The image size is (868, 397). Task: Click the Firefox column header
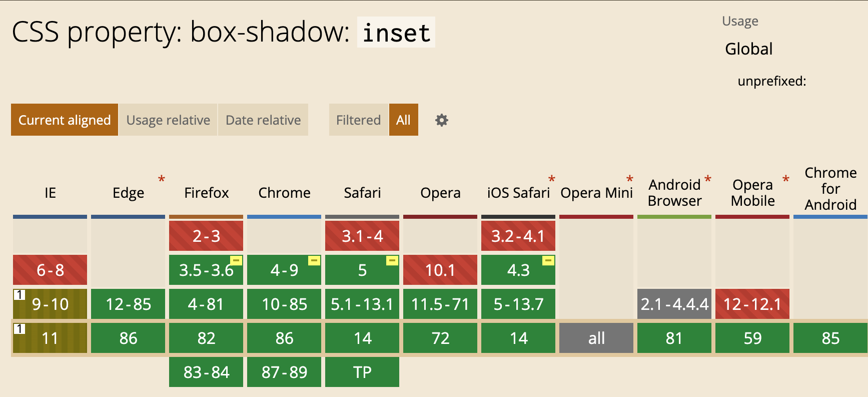tap(206, 193)
